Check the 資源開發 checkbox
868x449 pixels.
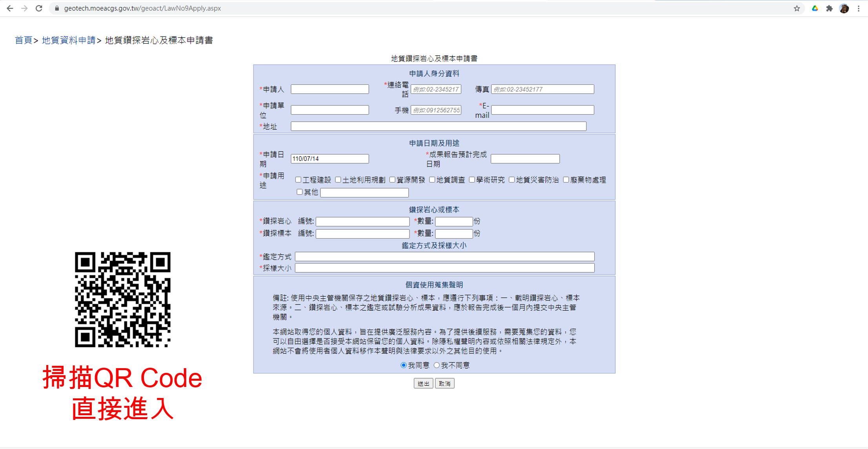tap(392, 180)
